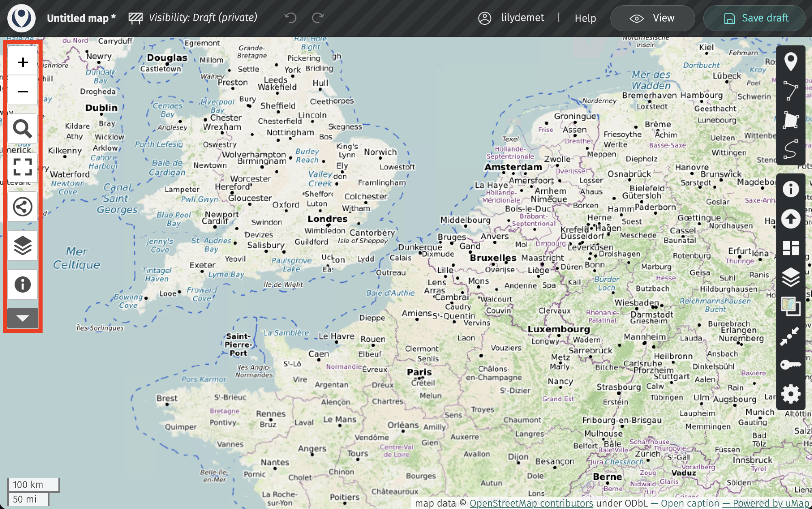
Task: Select the draw marker tool
Action: coord(791,62)
